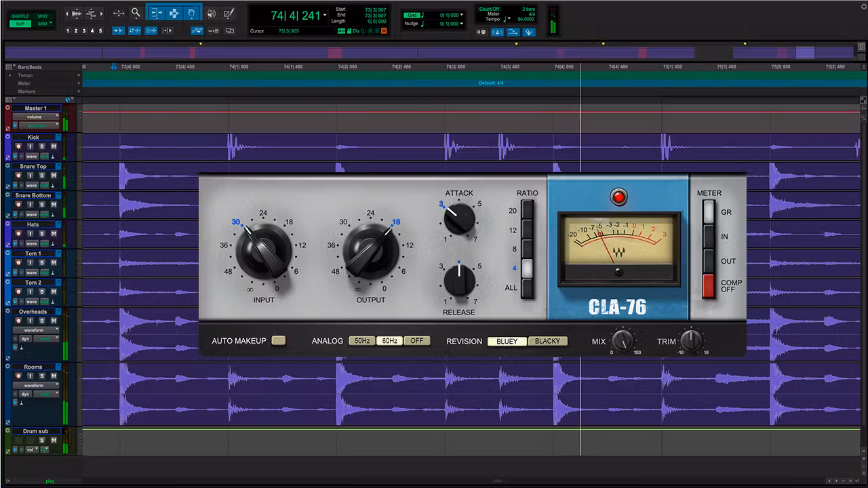
Task: Select the Pencil tool
Action: click(x=229, y=13)
